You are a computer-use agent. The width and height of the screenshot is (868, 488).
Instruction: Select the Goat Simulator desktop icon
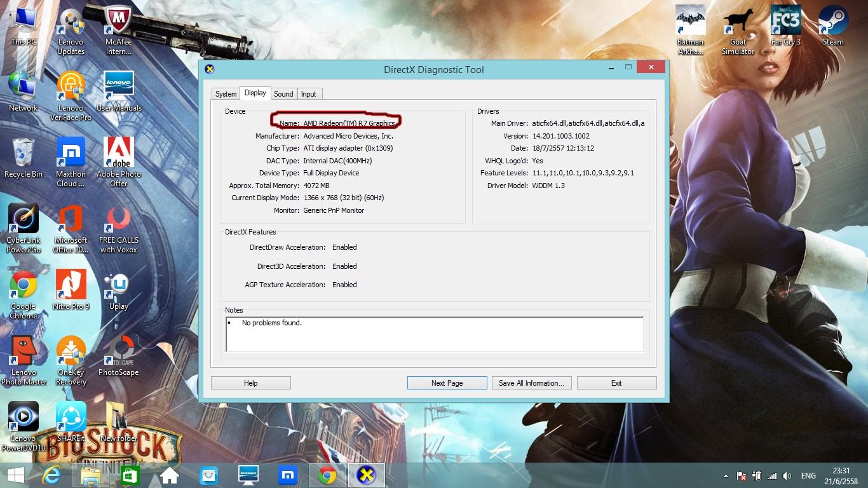738,31
